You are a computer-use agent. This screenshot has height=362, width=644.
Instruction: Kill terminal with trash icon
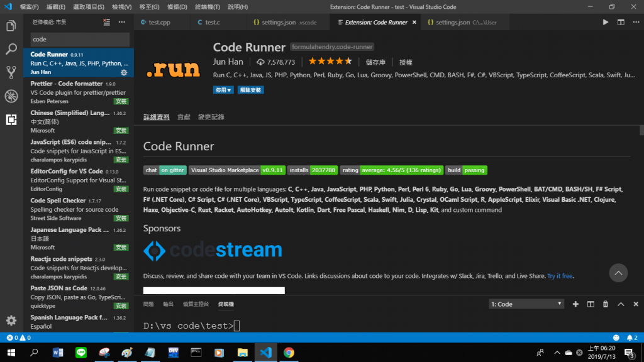point(606,304)
